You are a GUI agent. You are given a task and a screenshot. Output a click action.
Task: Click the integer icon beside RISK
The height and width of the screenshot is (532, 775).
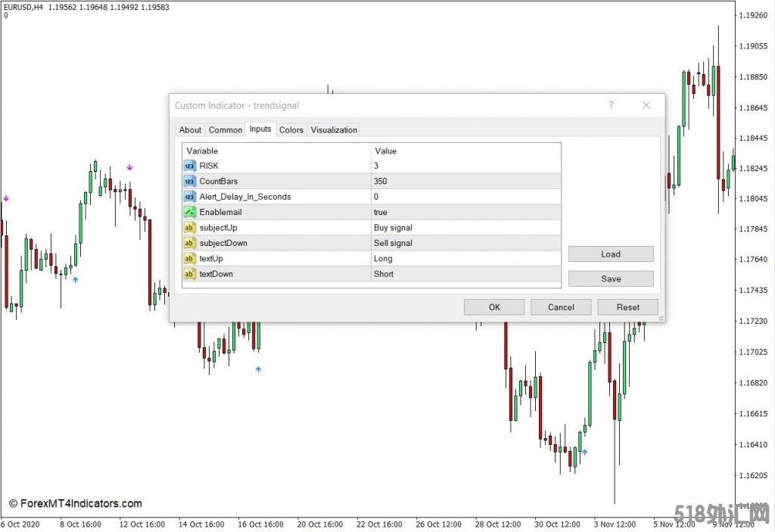tap(189, 166)
